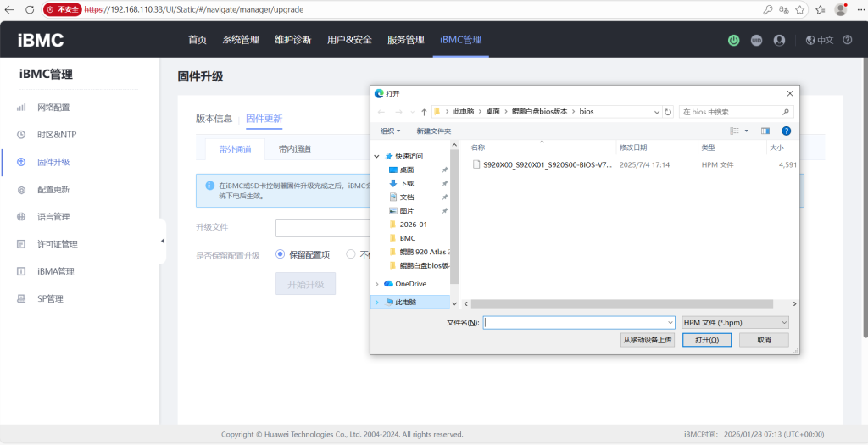Open the 系统管理 top menu

[241, 40]
